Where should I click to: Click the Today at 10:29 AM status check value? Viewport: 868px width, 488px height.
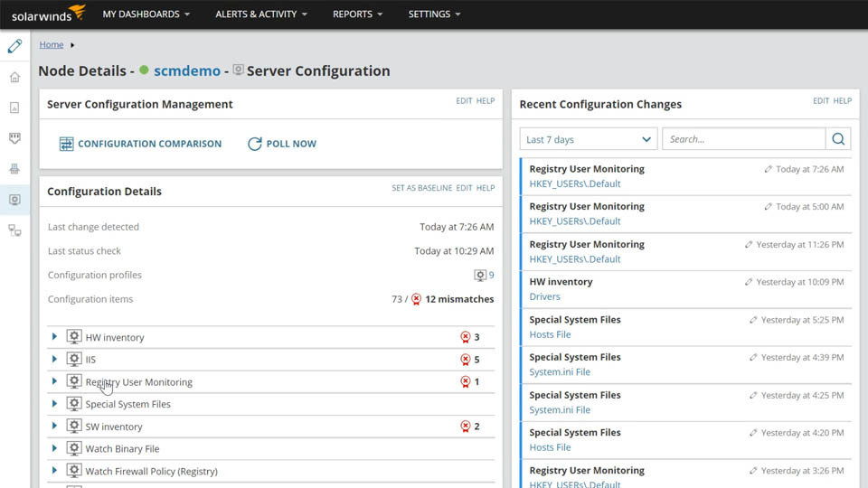pos(454,251)
